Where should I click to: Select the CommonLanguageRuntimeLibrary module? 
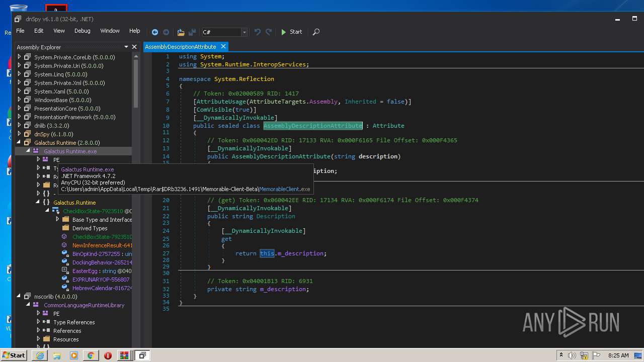(84, 305)
